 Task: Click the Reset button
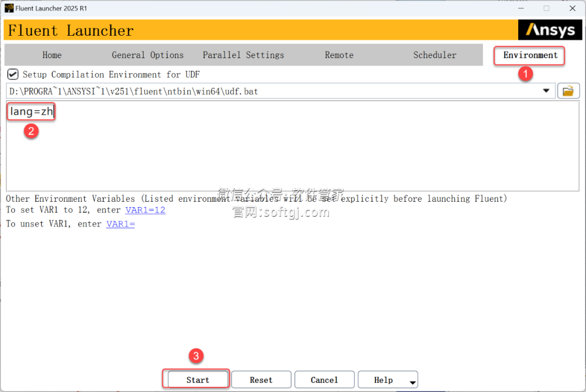tap(261, 380)
